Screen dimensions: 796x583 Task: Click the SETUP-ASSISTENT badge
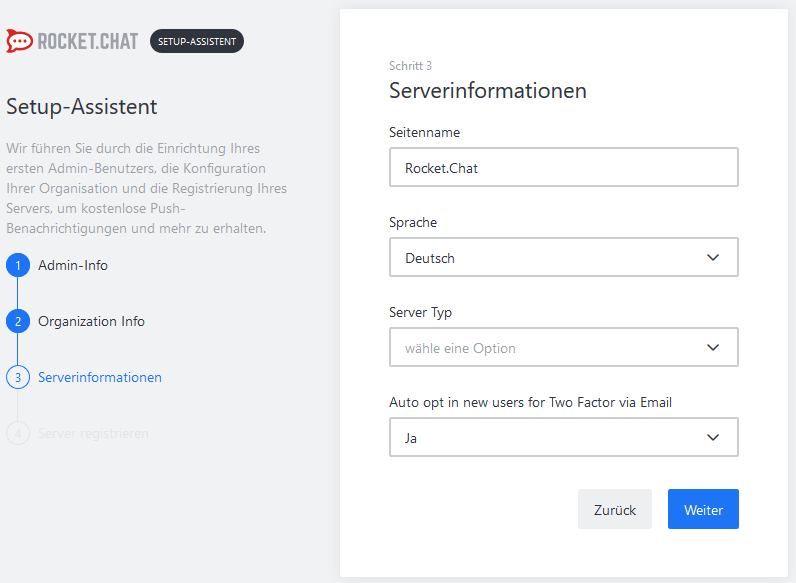click(x=197, y=41)
